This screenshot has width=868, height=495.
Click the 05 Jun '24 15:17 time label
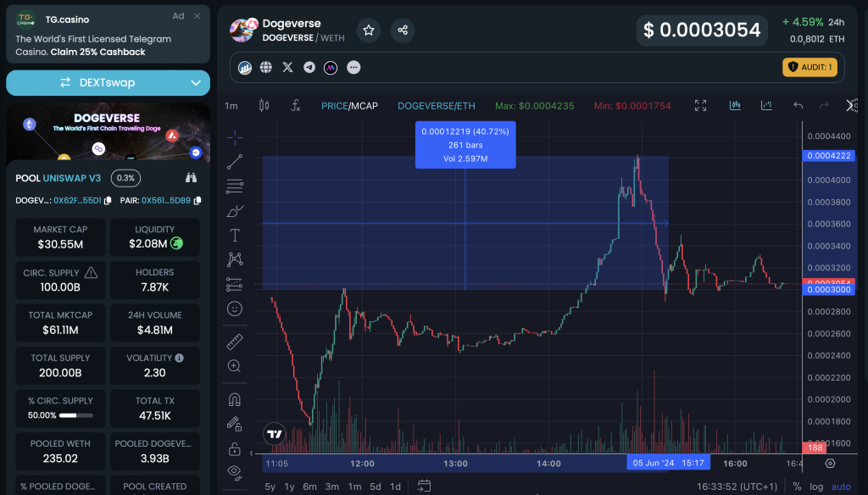[x=668, y=463]
